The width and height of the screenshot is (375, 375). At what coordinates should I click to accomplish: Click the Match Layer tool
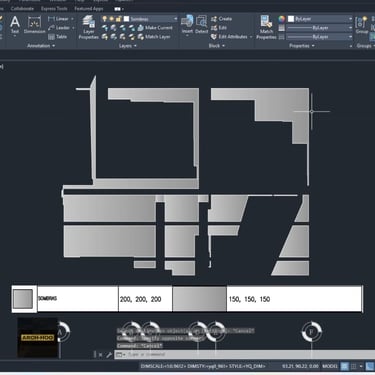click(x=155, y=36)
